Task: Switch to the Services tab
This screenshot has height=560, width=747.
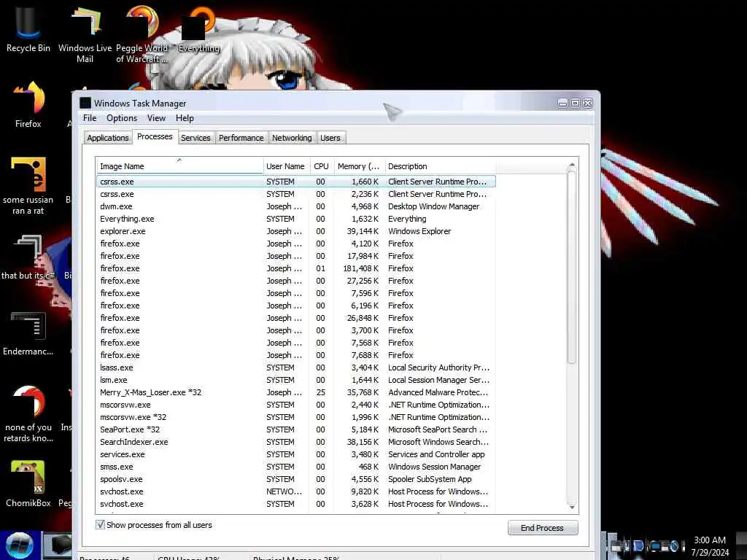Action: (x=196, y=138)
